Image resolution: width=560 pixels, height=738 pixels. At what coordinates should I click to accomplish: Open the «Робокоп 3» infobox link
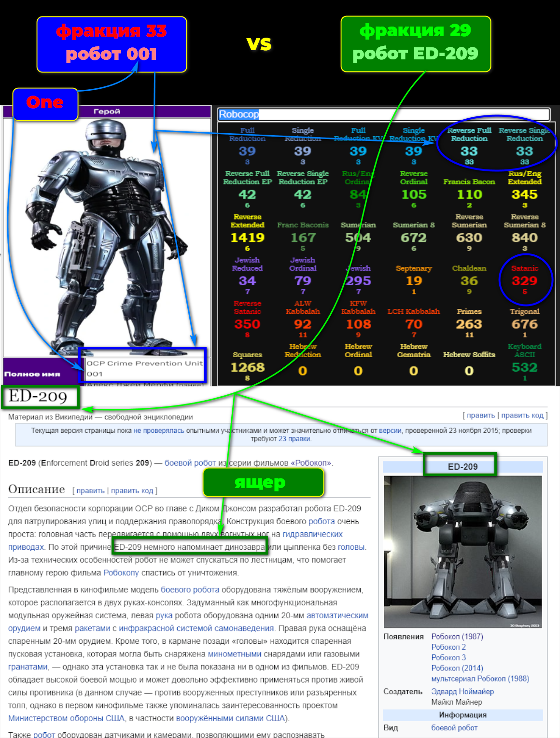pos(448,658)
